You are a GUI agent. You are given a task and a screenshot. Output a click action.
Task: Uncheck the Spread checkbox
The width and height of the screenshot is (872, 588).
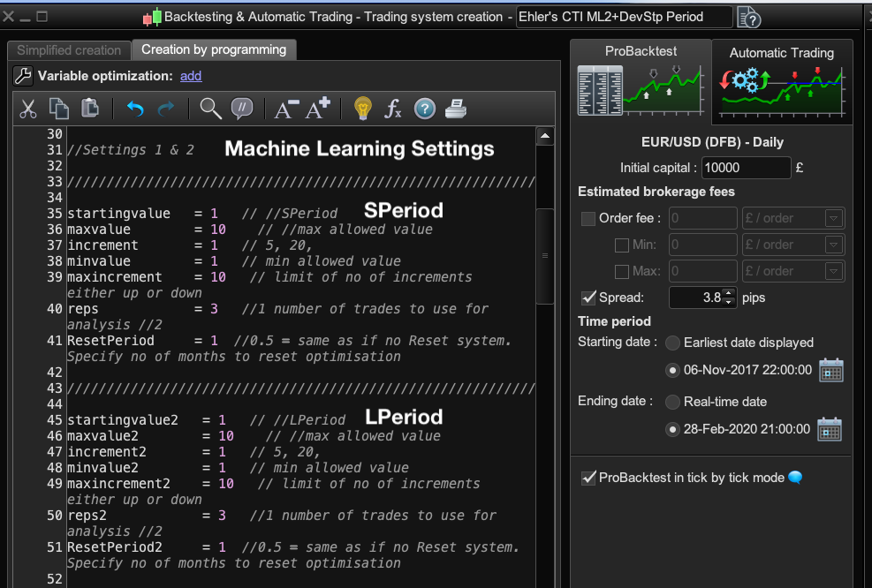click(588, 298)
